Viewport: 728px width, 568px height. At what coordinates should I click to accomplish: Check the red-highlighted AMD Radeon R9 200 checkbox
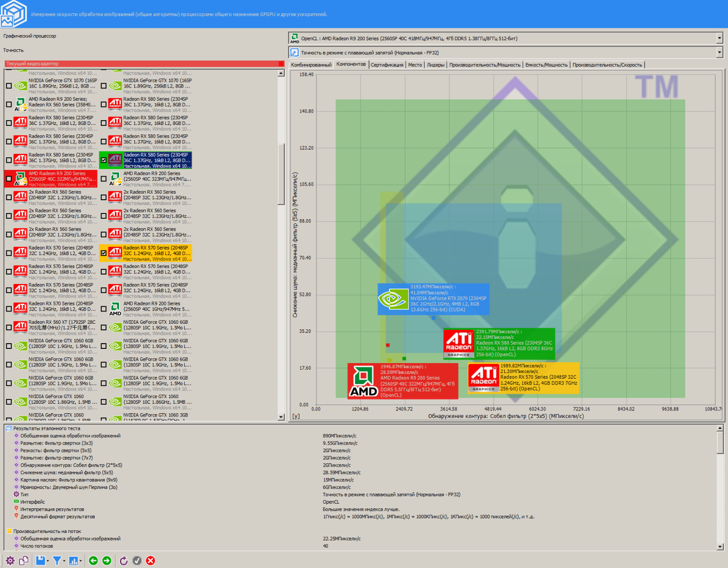(x=9, y=179)
